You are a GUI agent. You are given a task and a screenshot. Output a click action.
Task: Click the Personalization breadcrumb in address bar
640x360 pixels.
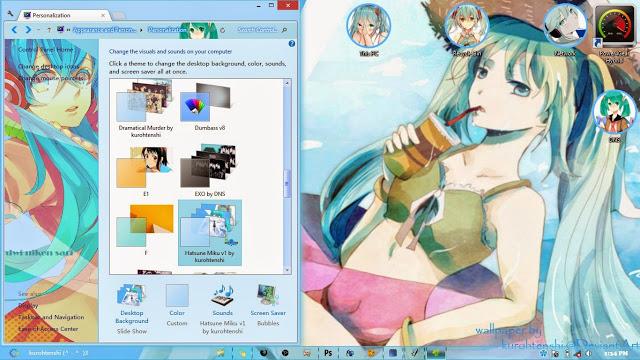pos(167,30)
